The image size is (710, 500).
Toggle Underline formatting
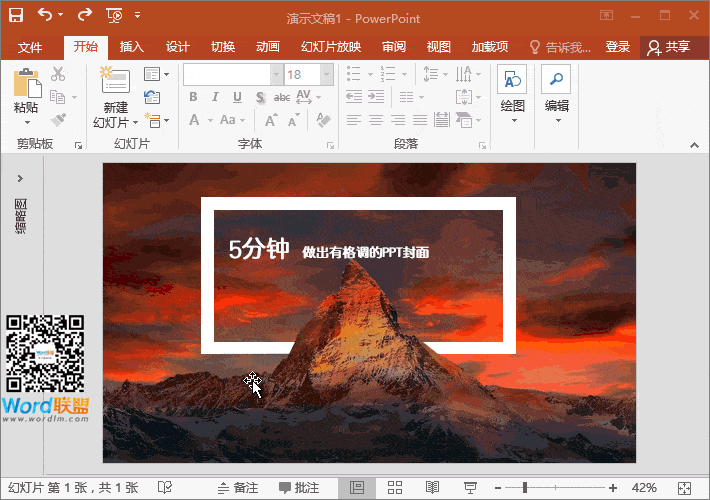pos(237,97)
